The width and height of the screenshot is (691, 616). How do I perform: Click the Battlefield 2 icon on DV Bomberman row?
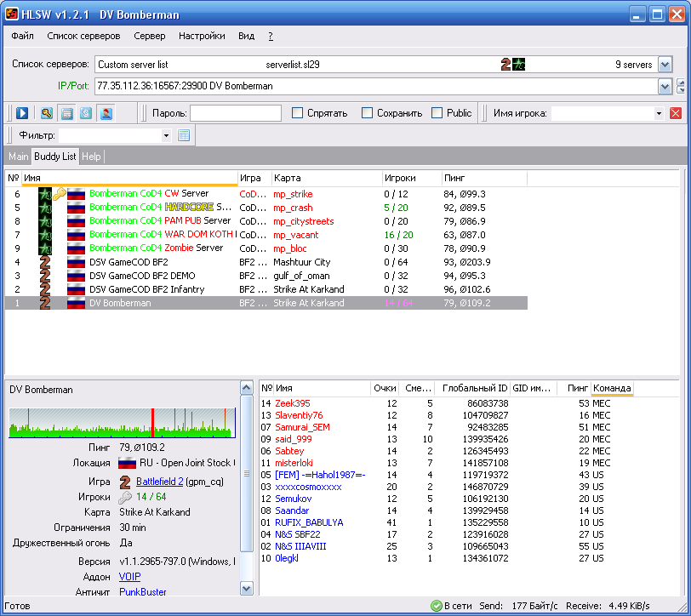click(45, 303)
